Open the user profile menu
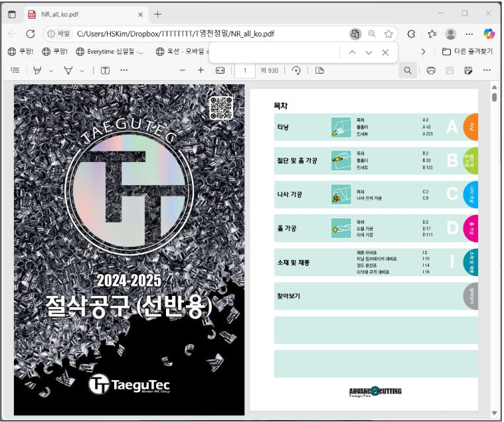 (451, 34)
